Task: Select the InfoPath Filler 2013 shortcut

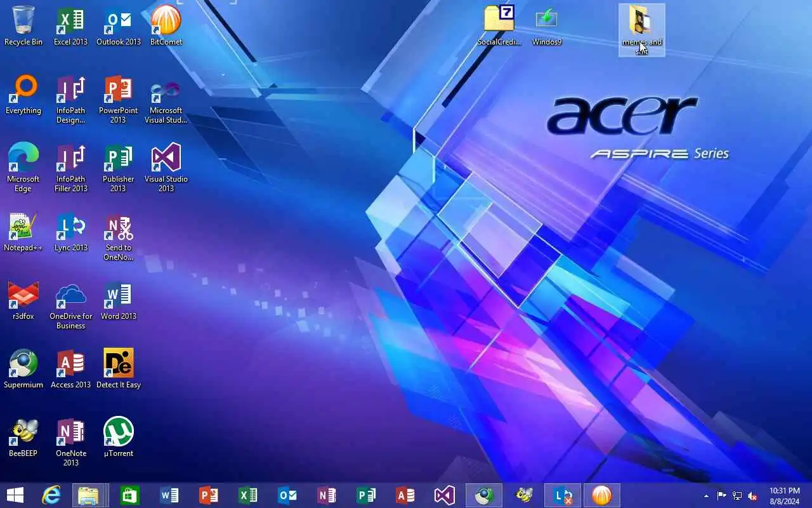Action: [70, 168]
